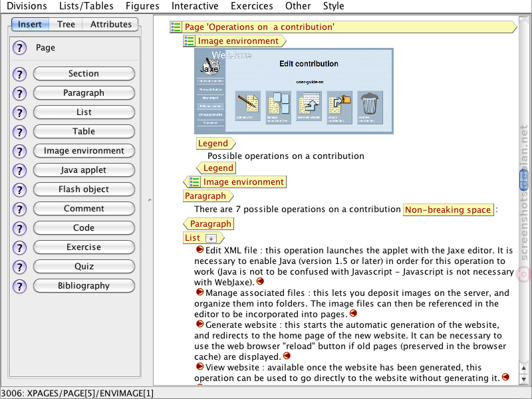The height and width of the screenshot is (399, 532).
Task: Open the Style menu
Action: coord(334,6)
